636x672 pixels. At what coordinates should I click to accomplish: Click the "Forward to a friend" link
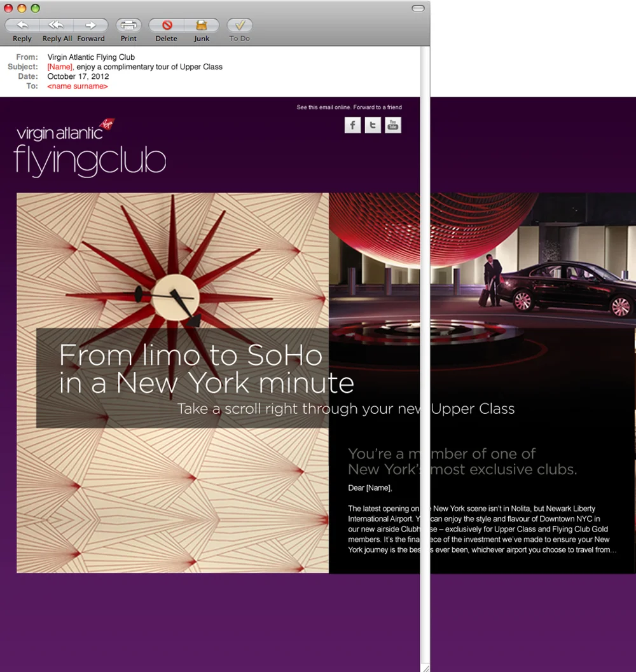point(377,107)
